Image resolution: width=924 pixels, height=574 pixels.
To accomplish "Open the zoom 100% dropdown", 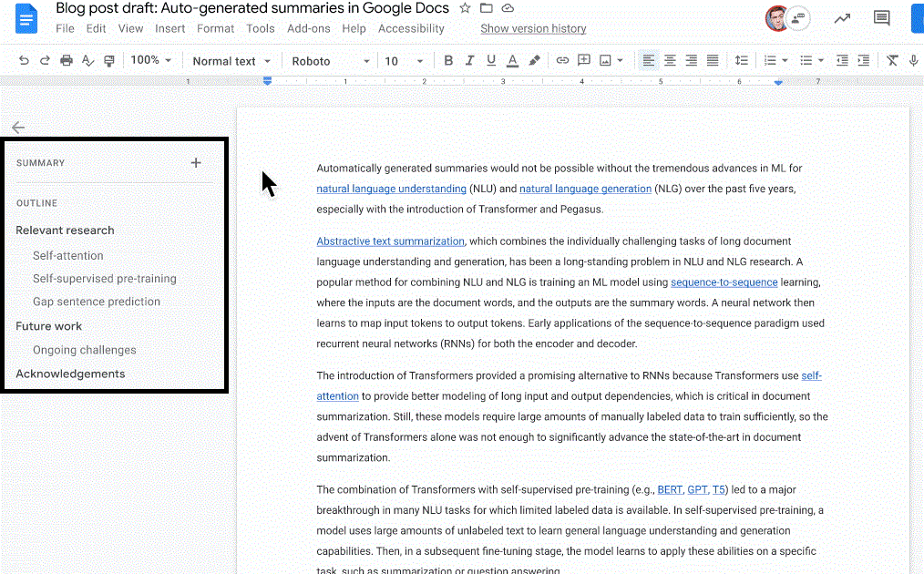I will (150, 61).
